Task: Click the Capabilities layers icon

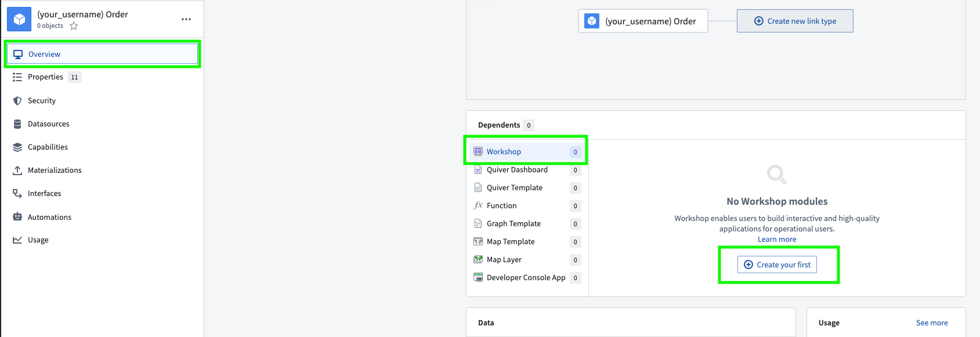Action: (17, 147)
